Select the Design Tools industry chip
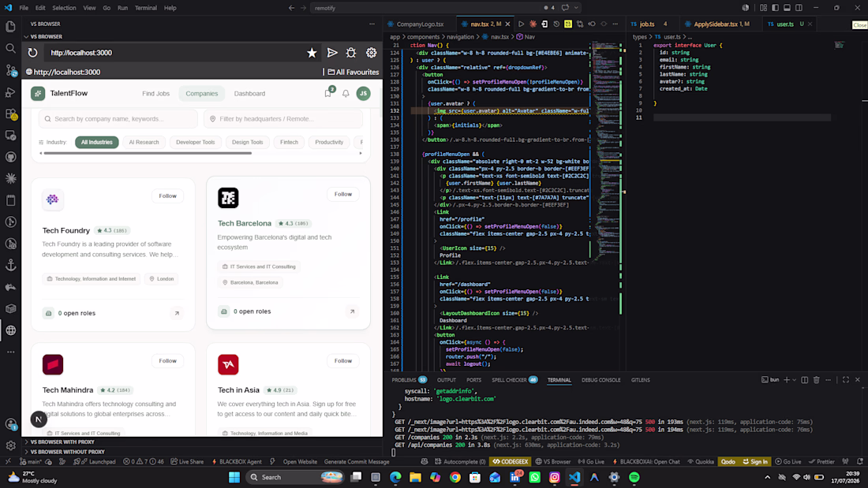868x488 pixels. [x=248, y=142]
